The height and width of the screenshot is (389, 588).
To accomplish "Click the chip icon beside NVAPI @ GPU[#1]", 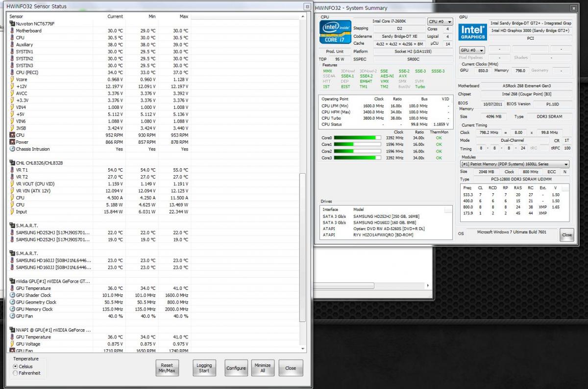I will pos(12,330).
